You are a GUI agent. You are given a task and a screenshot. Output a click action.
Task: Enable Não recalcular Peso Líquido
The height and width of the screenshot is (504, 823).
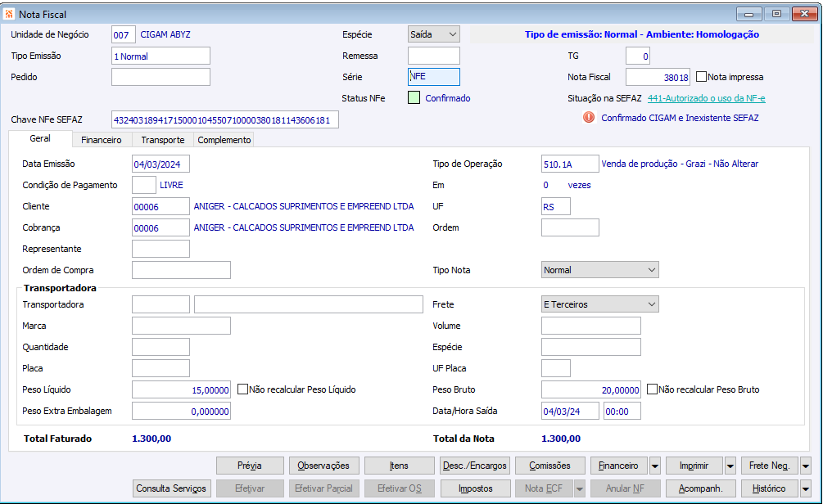coord(242,389)
